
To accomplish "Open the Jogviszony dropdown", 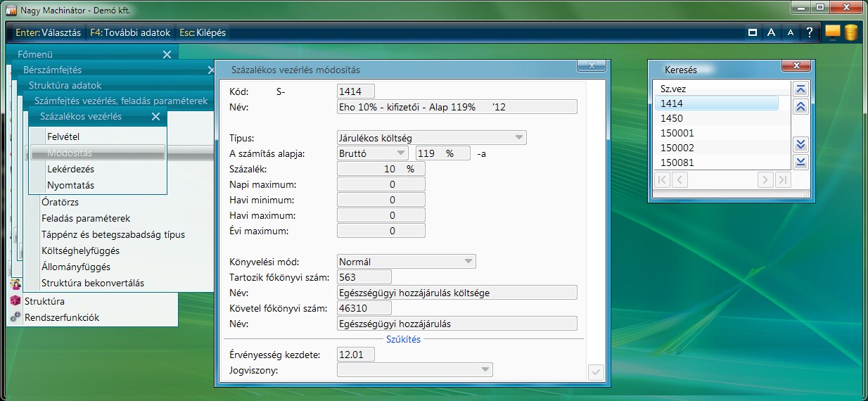I will [x=485, y=370].
